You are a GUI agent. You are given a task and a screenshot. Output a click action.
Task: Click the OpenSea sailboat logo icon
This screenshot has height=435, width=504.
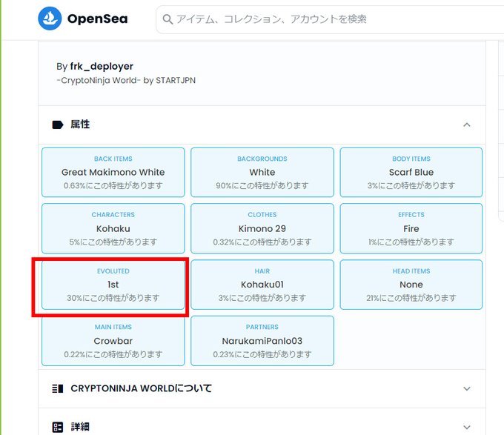click(x=50, y=19)
